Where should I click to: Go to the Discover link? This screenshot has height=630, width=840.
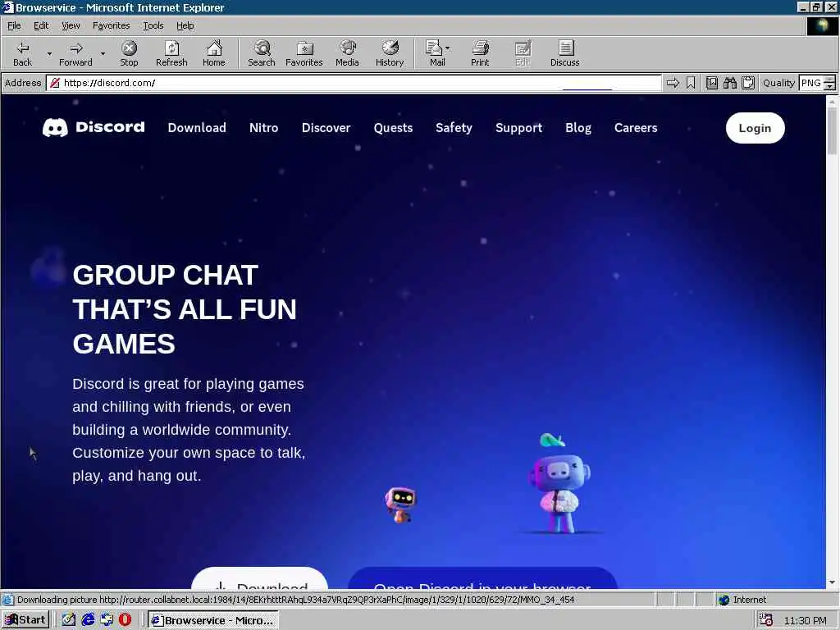(326, 128)
